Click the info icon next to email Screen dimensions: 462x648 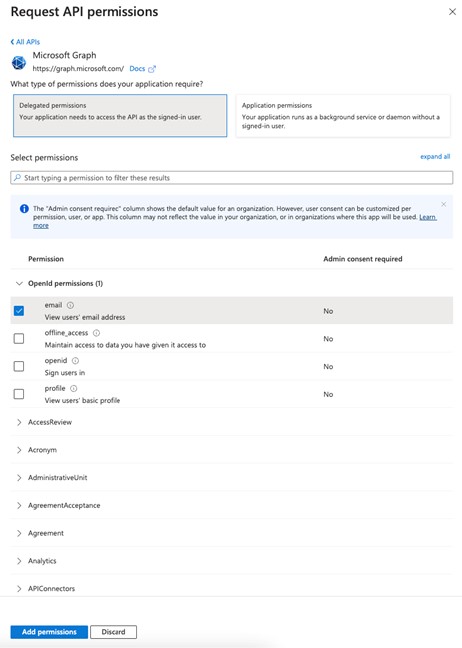[x=70, y=305]
